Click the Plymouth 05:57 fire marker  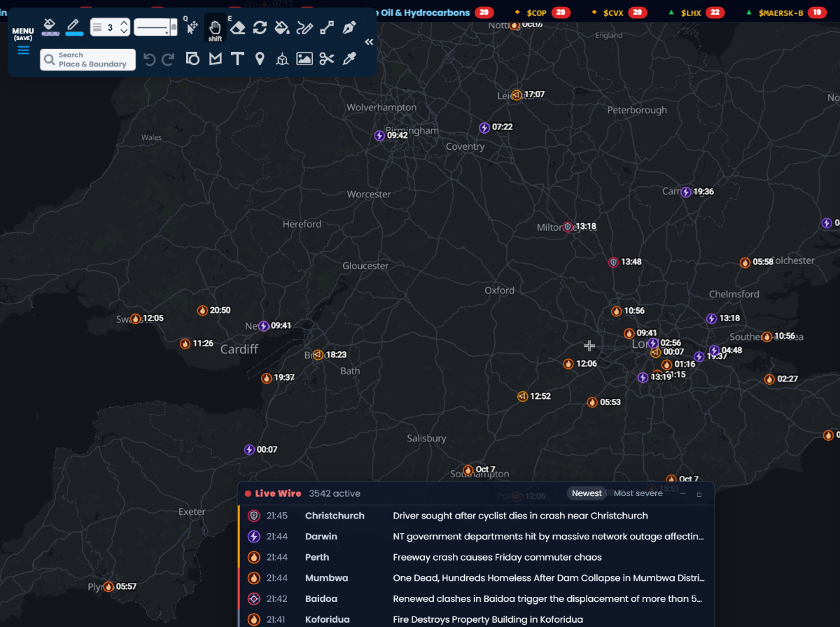click(x=108, y=586)
